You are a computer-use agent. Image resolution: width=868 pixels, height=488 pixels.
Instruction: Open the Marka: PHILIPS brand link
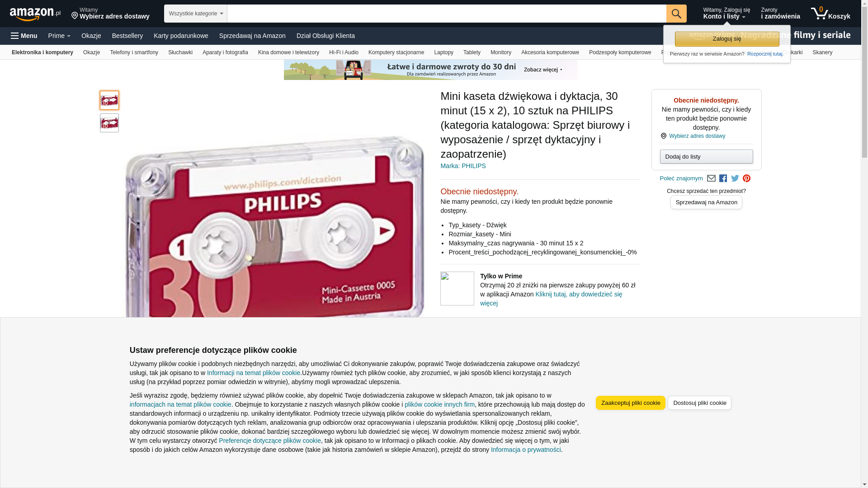pos(463,166)
